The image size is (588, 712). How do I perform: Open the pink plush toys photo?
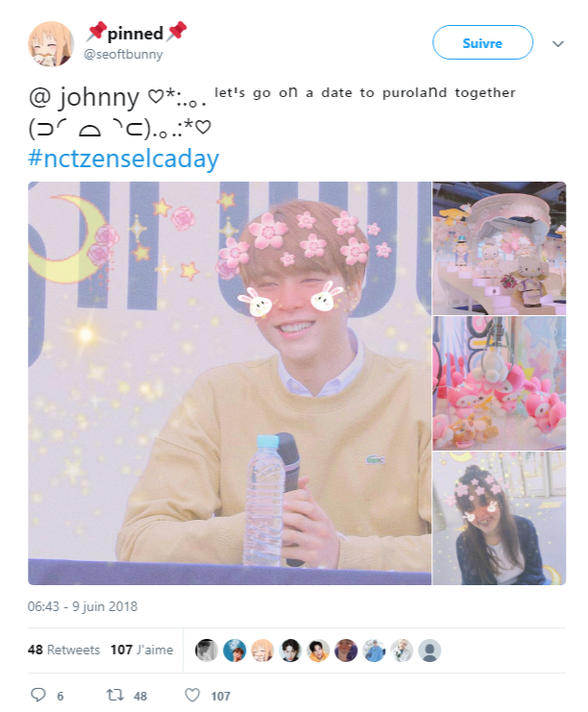pyautogui.click(x=499, y=383)
